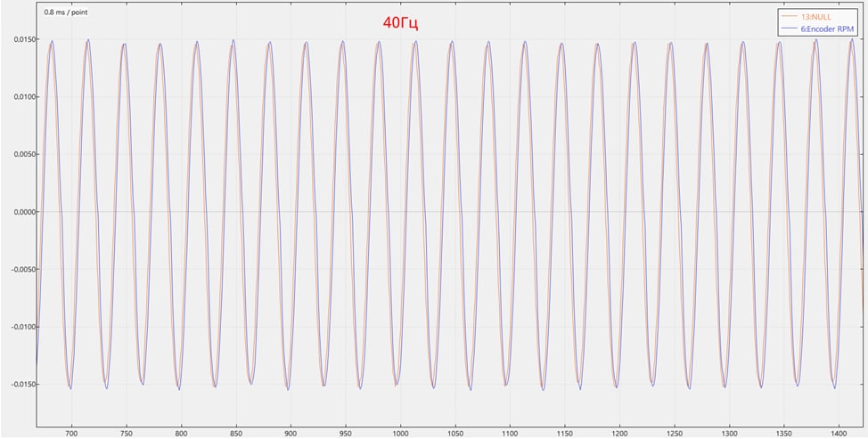Click the -0,0150 y-axis label

click(x=16, y=384)
